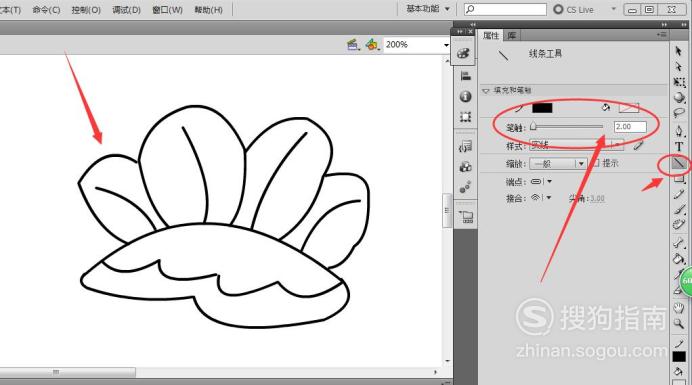The width and height of the screenshot is (692, 385).
Task: Select the Pen tool
Action: (679, 131)
